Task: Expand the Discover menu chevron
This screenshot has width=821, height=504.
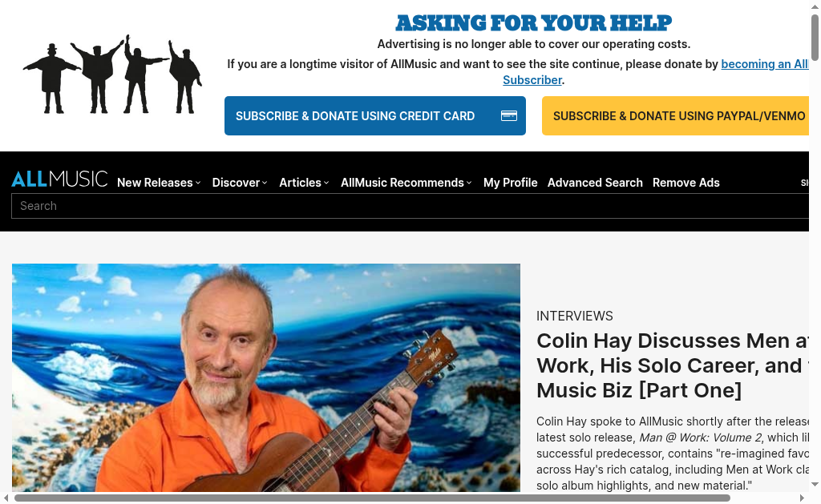Action: pyautogui.click(x=265, y=183)
